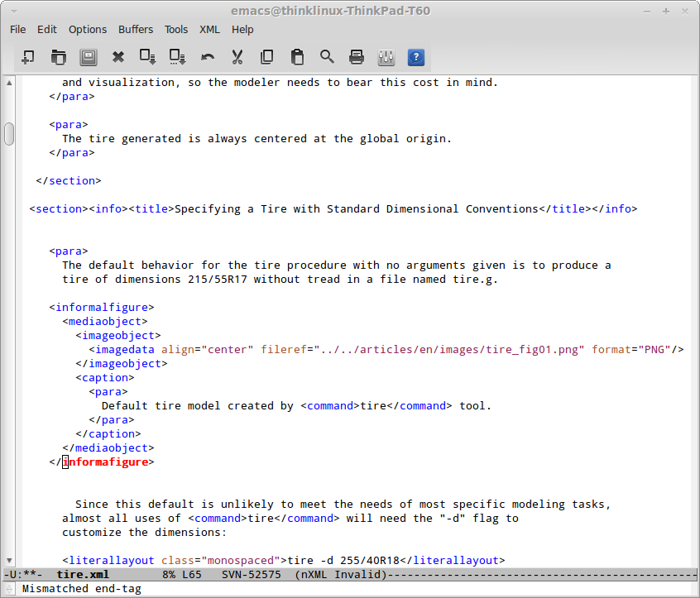Open the XML menu
Viewport: 700px width, 598px height.
(209, 29)
